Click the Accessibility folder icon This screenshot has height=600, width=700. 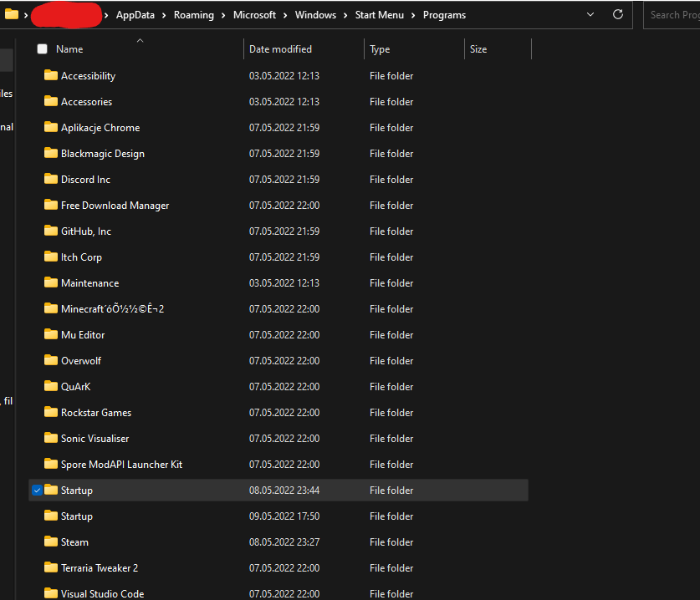tap(51, 75)
